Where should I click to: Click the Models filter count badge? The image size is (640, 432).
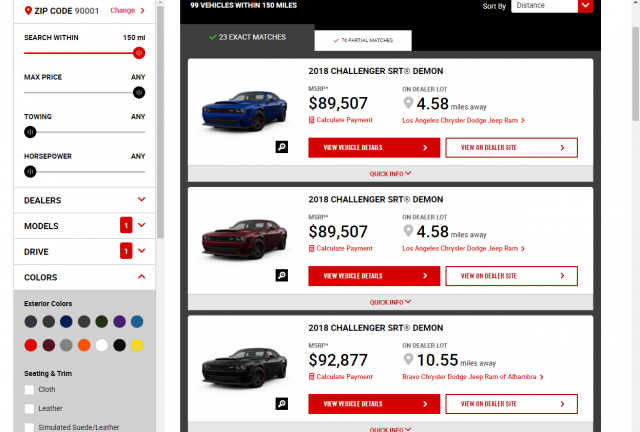pos(126,225)
